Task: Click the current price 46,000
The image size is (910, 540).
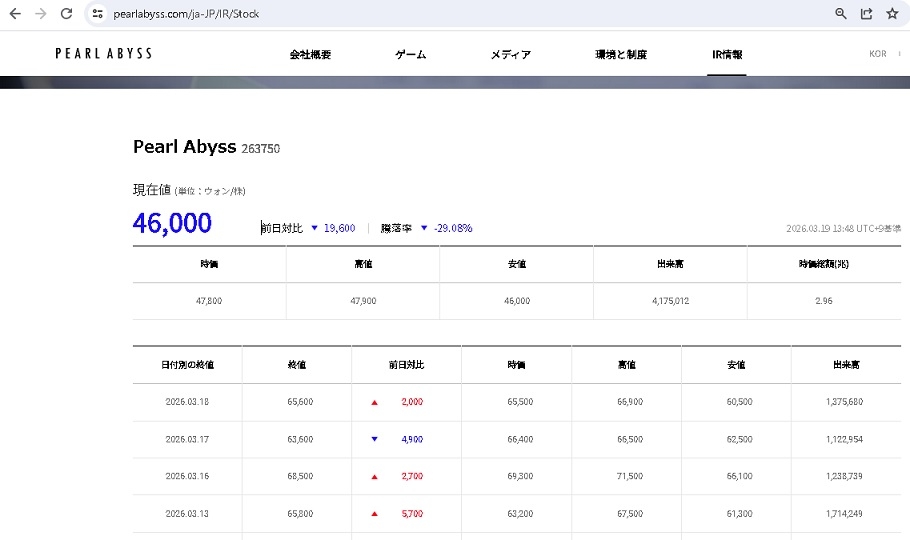Action: tap(172, 223)
